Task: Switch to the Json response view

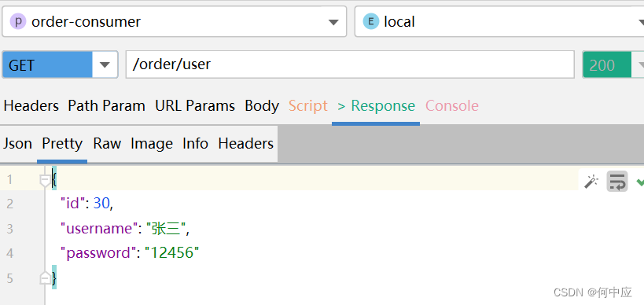Action: 17,144
